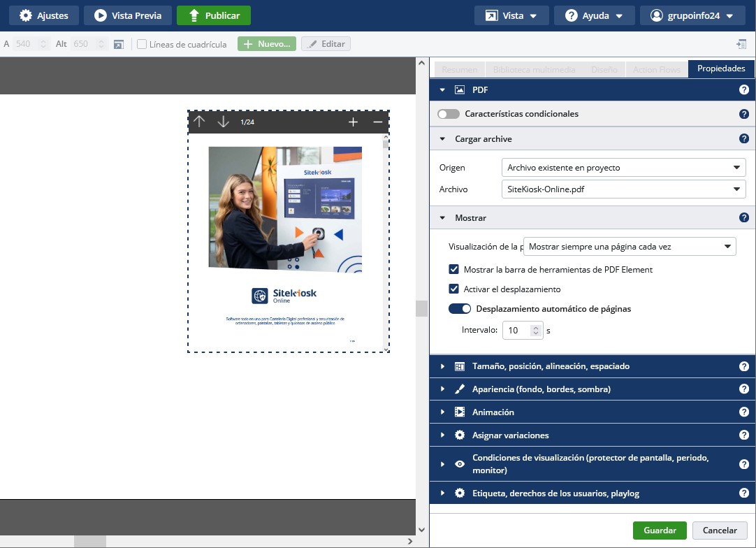This screenshot has height=548, width=756.
Task: Expand Tamaño, posición, alineación, espaciado section
Action: coord(551,366)
